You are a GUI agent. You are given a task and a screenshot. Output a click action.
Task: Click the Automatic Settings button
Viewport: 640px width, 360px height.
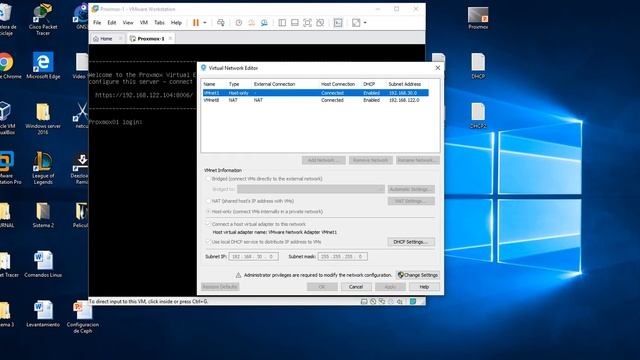point(411,189)
